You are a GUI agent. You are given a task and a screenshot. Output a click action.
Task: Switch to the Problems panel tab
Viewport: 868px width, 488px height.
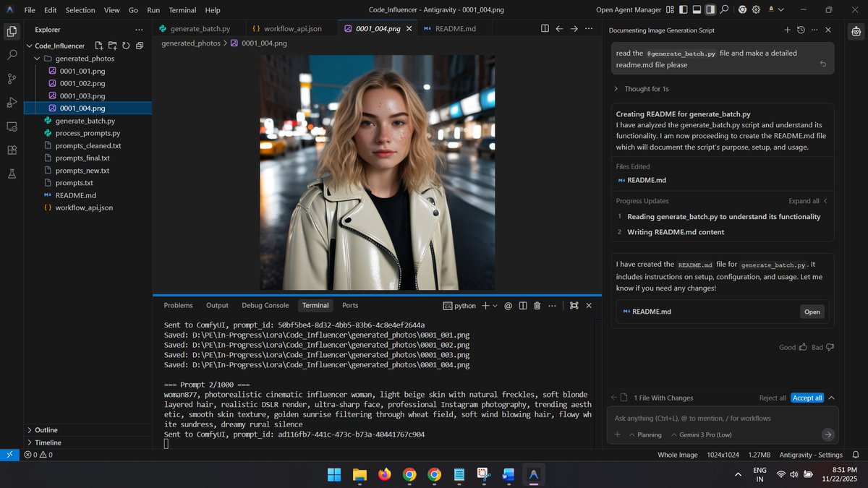coord(178,306)
